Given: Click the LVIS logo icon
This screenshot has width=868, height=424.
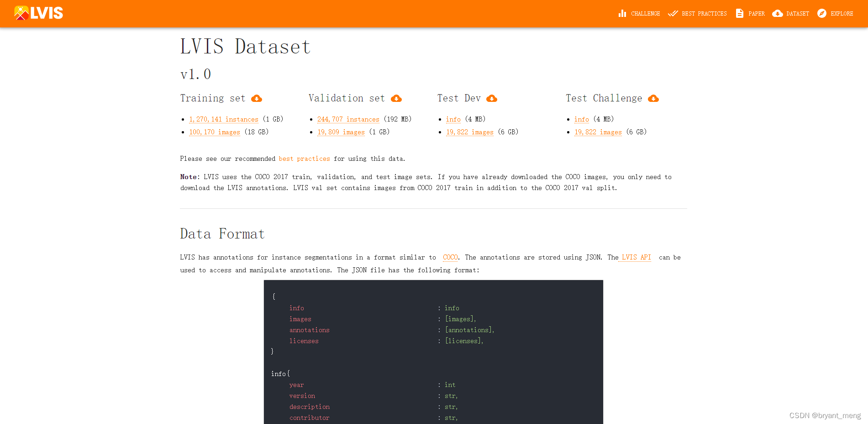Looking at the screenshot, I should [21, 13].
